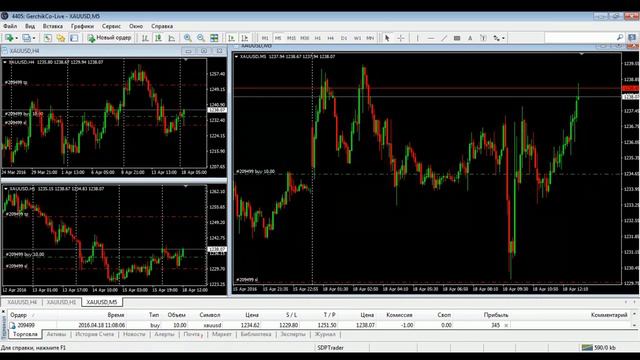Zoom out of the chart
The image size is (640, 360).
[201, 38]
